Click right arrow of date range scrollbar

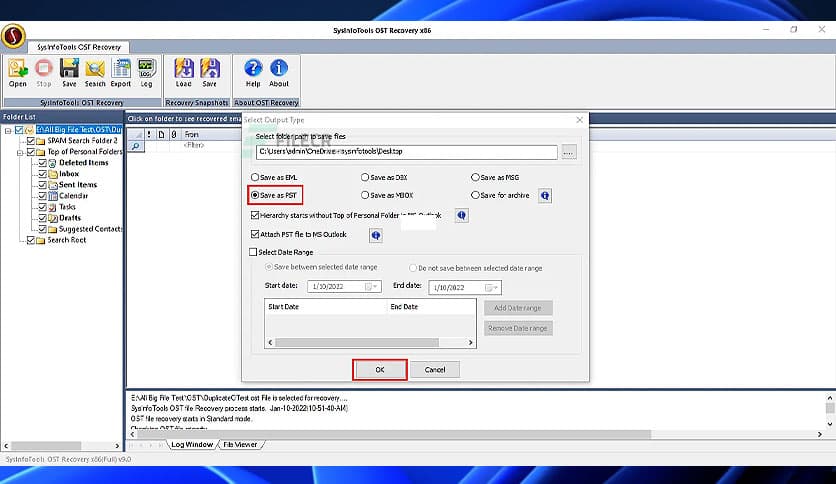coord(470,342)
